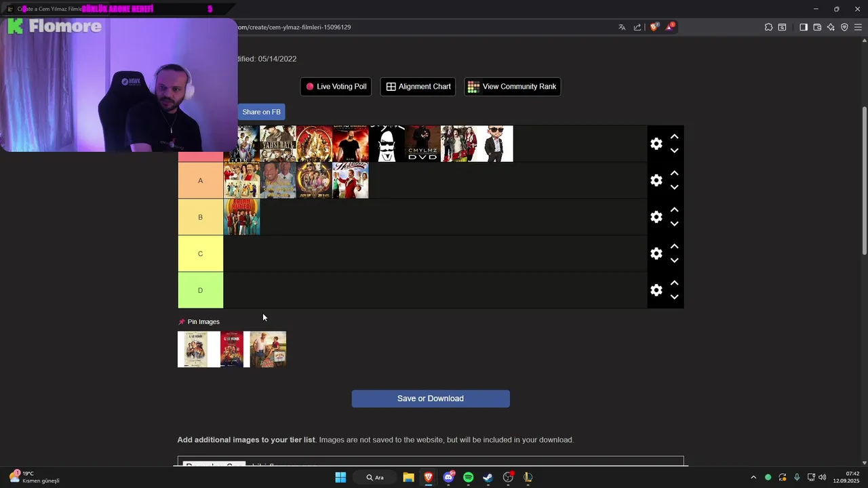Move the B tier row up
The height and width of the screenshot is (488, 868).
pos(674,209)
